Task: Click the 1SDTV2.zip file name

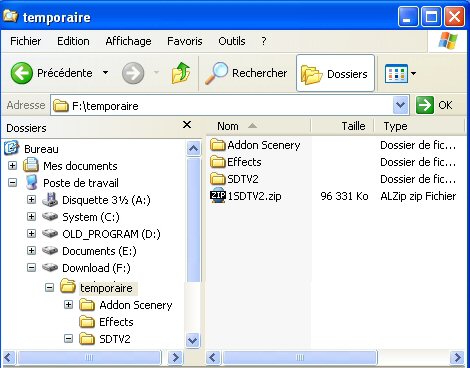Action: 254,196
